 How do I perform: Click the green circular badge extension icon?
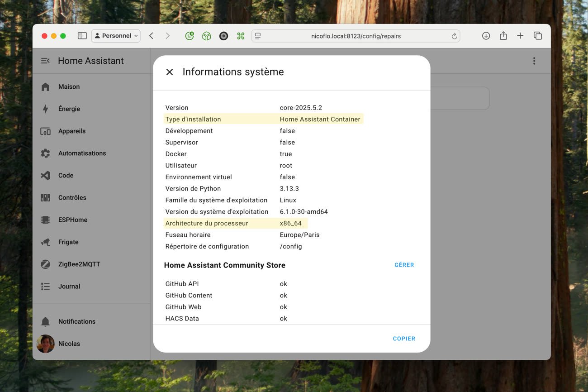(190, 36)
